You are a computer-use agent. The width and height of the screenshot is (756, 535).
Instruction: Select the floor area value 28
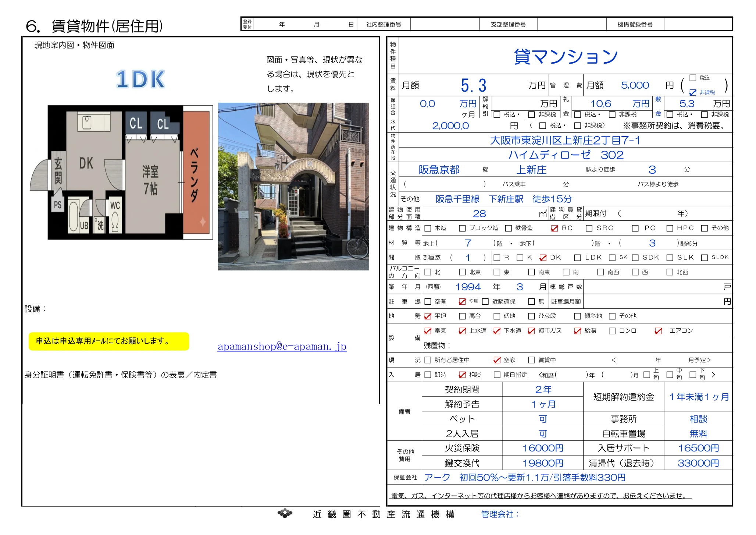(x=479, y=213)
